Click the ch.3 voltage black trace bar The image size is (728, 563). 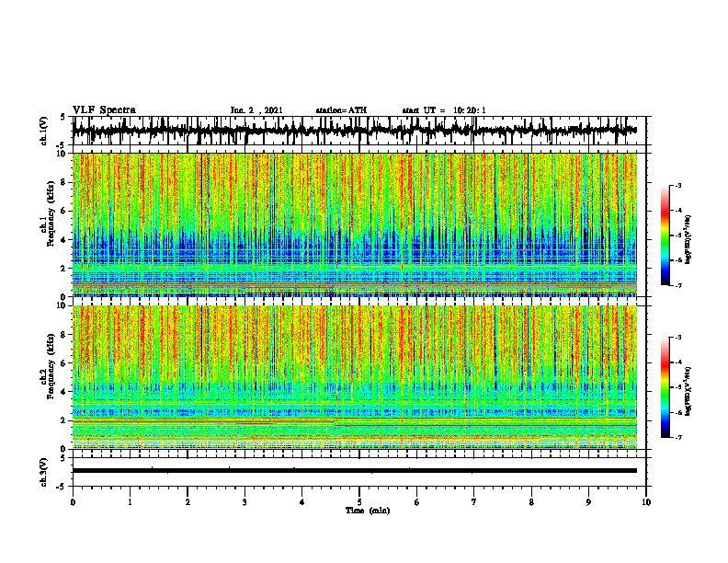[355, 471]
